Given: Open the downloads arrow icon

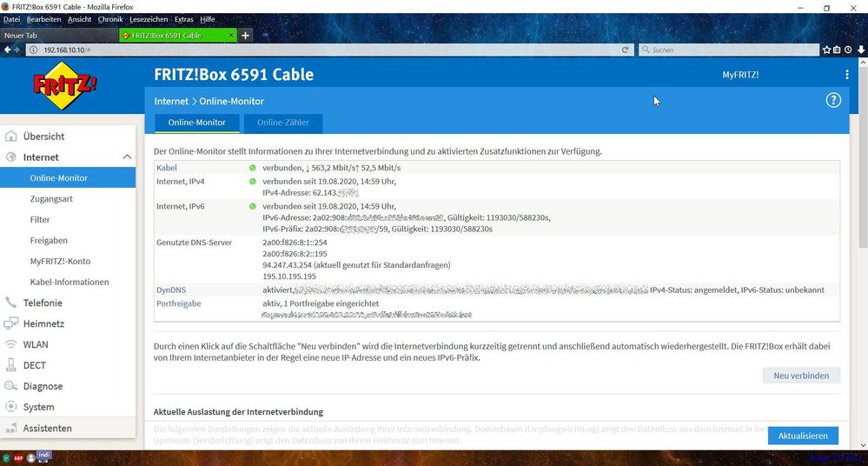Looking at the screenshot, I should [861, 50].
